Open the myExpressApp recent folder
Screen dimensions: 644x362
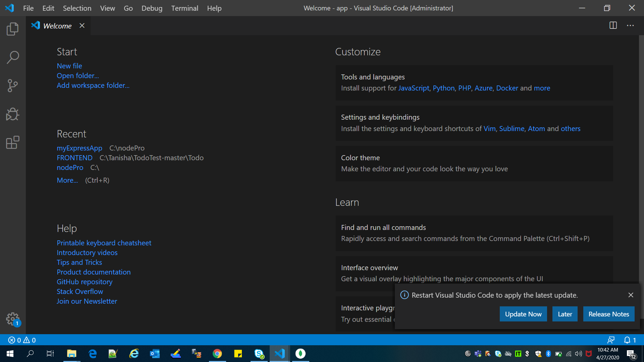click(79, 148)
